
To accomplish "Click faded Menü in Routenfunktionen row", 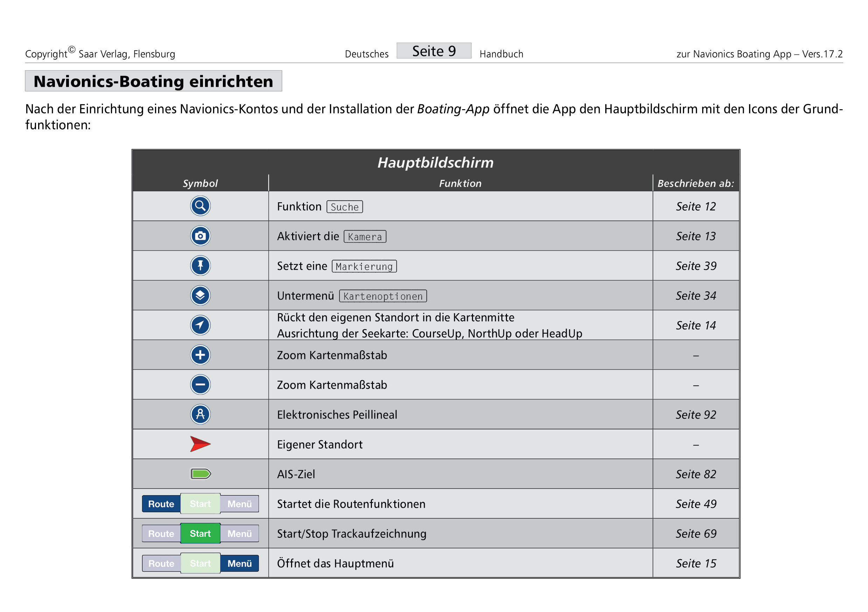I will 240,504.
